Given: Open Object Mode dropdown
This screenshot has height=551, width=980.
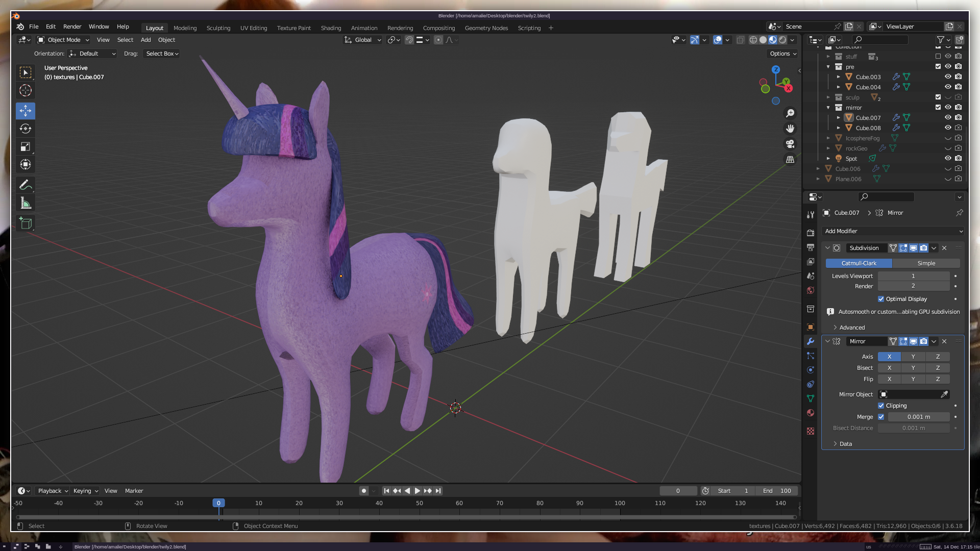Looking at the screenshot, I should pos(63,40).
